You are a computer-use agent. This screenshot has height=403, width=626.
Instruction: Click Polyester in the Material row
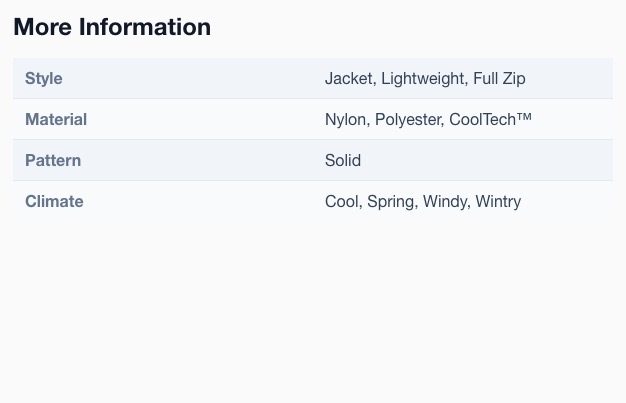coord(408,119)
